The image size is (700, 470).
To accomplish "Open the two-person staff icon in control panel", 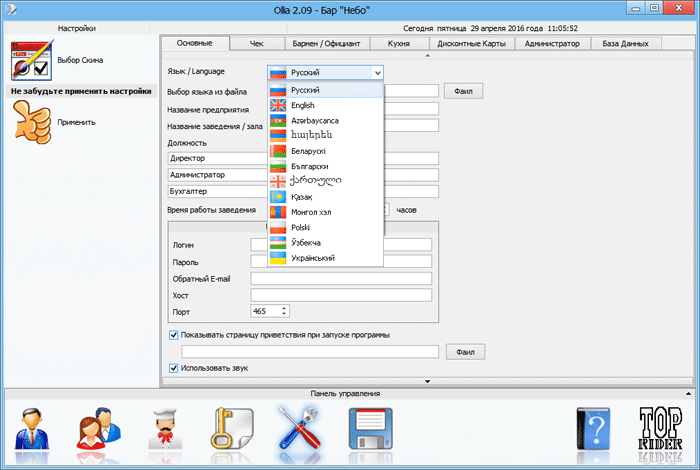I will [x=98, y=429].
